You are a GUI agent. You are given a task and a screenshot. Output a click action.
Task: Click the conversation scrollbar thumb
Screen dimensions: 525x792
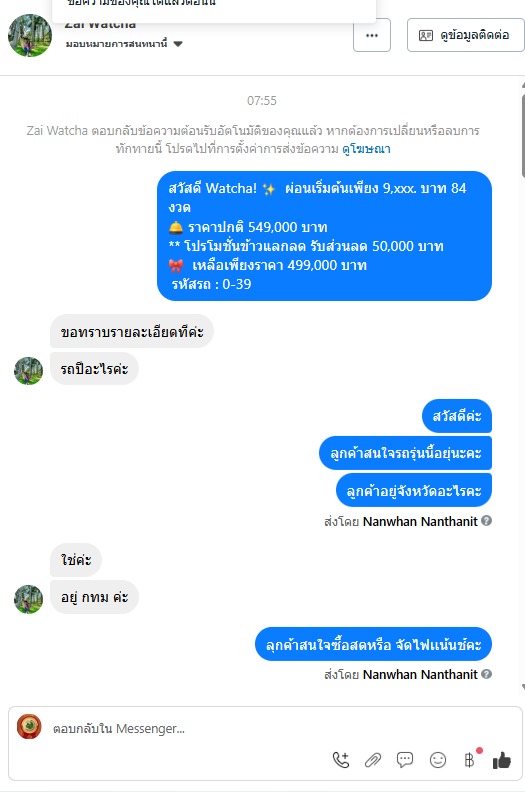pyautogui.click(x=523, y=135)
